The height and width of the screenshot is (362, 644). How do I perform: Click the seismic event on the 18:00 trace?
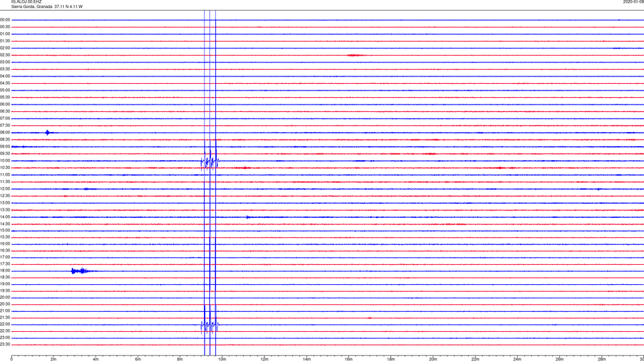click(x=83, y=271)
